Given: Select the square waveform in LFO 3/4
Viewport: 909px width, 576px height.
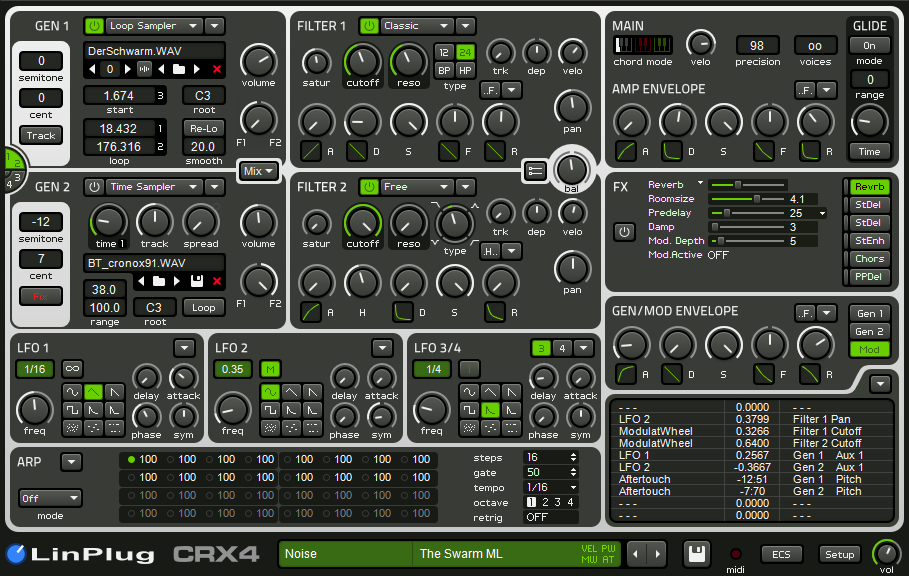Looking at the screenshot, I should pyautogui.click(x=469, y=410).
